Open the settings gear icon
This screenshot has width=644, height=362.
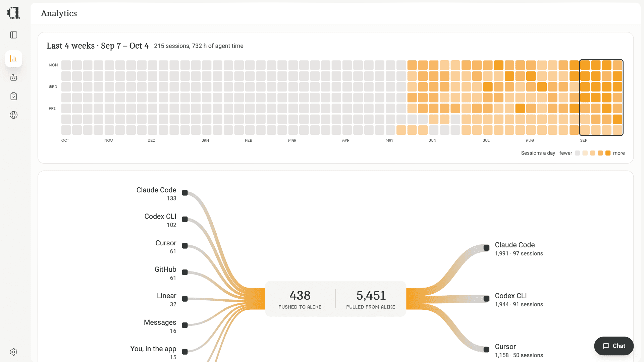[13, 352]
